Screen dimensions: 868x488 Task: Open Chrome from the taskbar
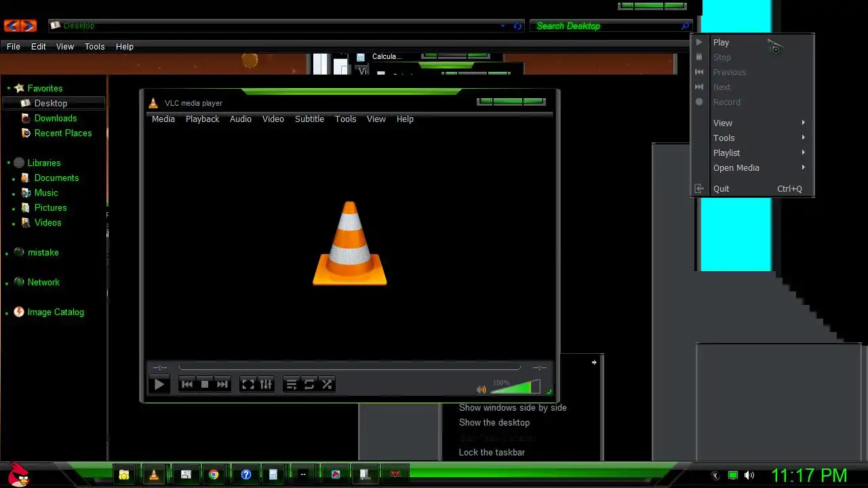(214, 474)
